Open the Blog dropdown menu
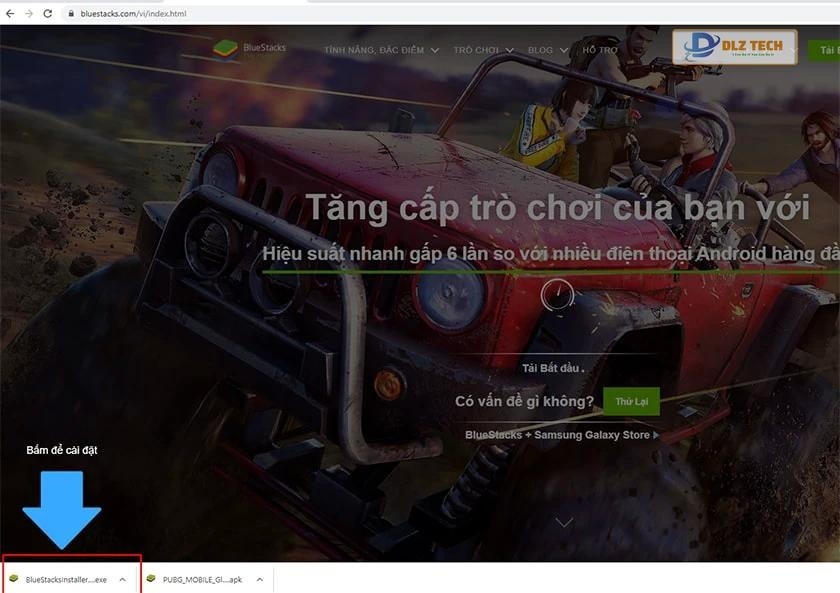The height and width of the screenshot is (593, 840). (547, 50)
